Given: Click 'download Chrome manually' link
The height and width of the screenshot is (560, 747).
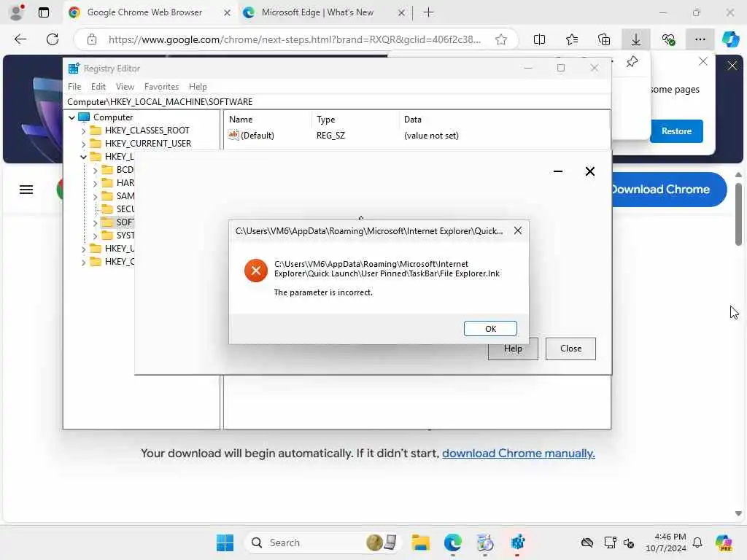Looking at the screenshot, I should [519, 454].
